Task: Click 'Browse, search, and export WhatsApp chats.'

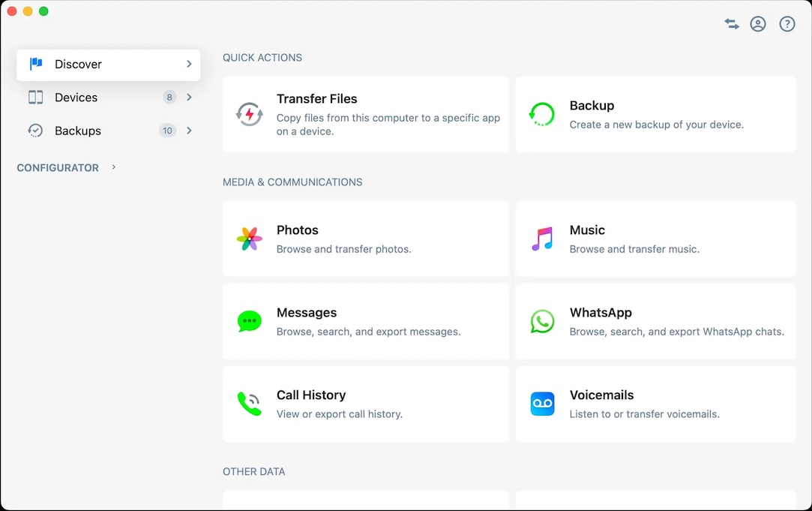Action: 677,332
